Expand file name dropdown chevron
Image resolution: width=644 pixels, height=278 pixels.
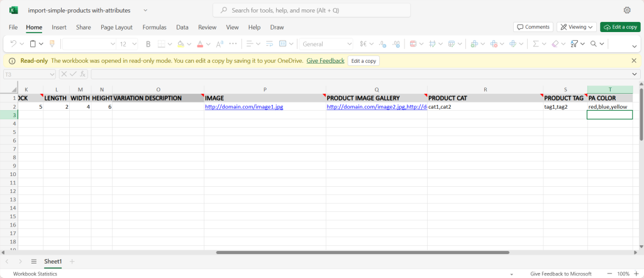tap(145, 10)
